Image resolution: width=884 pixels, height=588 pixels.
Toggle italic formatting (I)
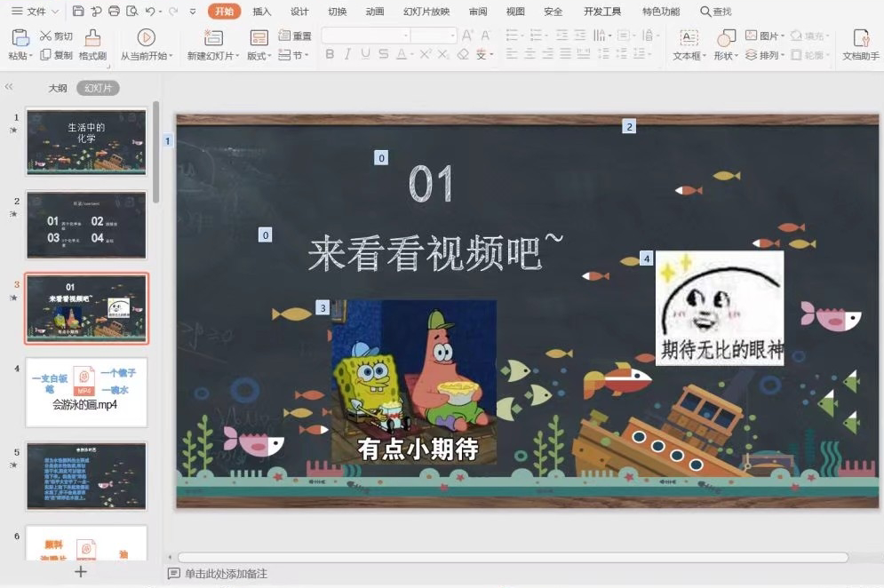tap(348, 54)
